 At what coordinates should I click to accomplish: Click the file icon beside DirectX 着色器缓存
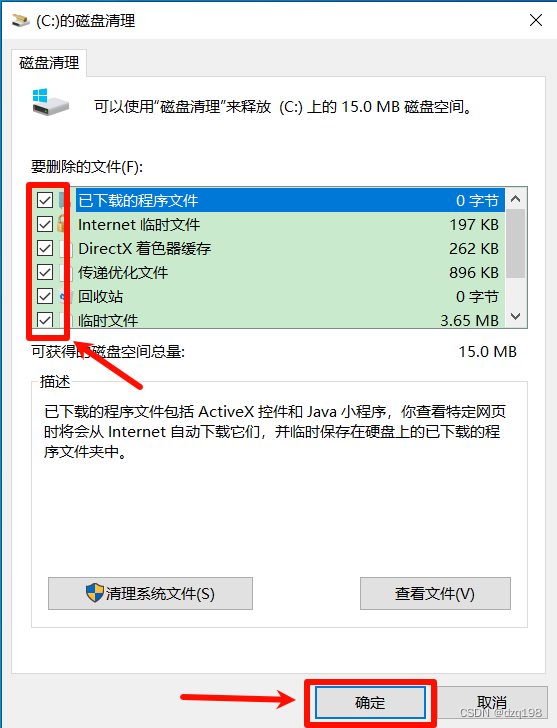[x=66, y=248]
